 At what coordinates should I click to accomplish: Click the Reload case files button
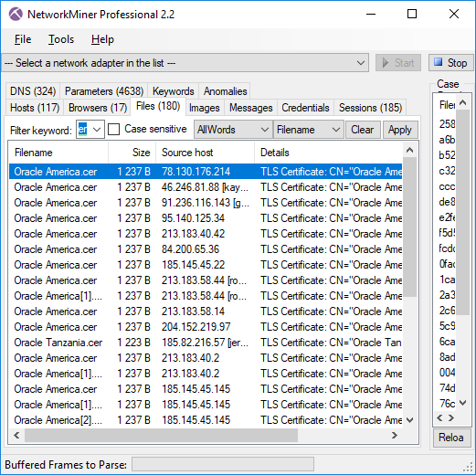(x=451, y=438)
